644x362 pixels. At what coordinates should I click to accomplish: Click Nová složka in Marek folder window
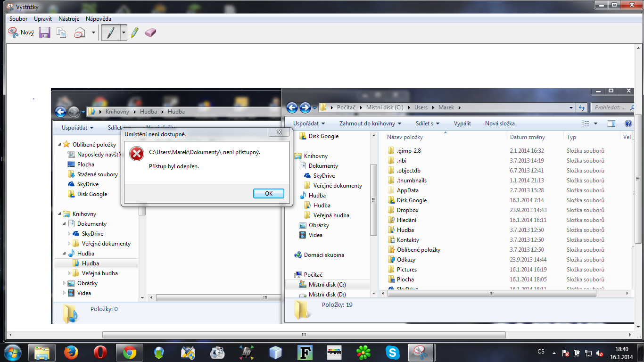pos(500,123)
